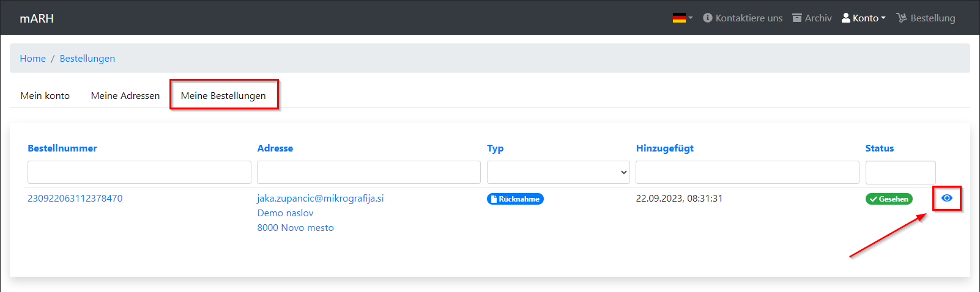980x292 pixels.
Task: Switch to Mein konto tab
Action: pos(45,96)
